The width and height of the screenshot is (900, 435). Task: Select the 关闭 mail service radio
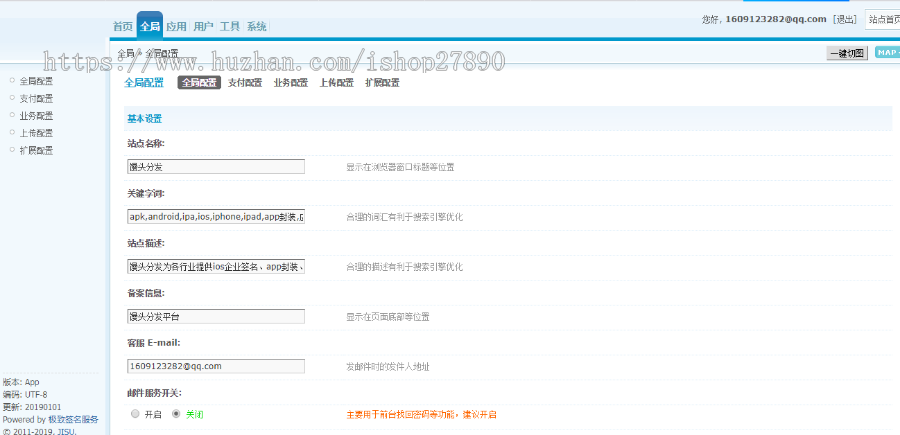(x=176, y=414)
